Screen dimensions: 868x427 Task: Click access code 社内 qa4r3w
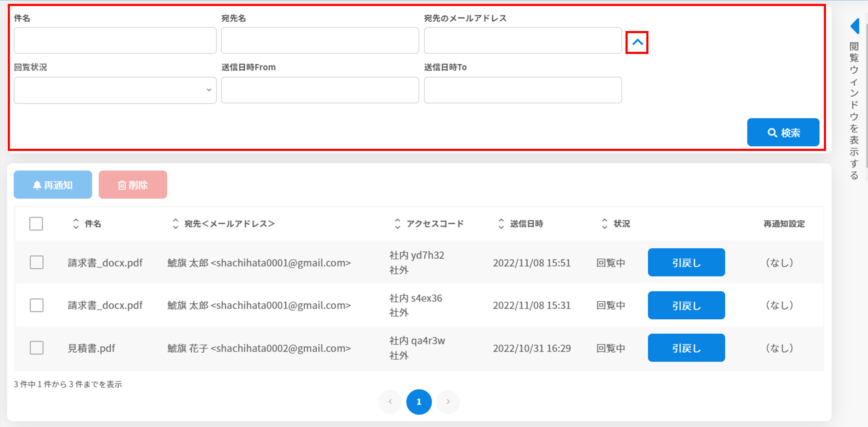tap(417, 341)
